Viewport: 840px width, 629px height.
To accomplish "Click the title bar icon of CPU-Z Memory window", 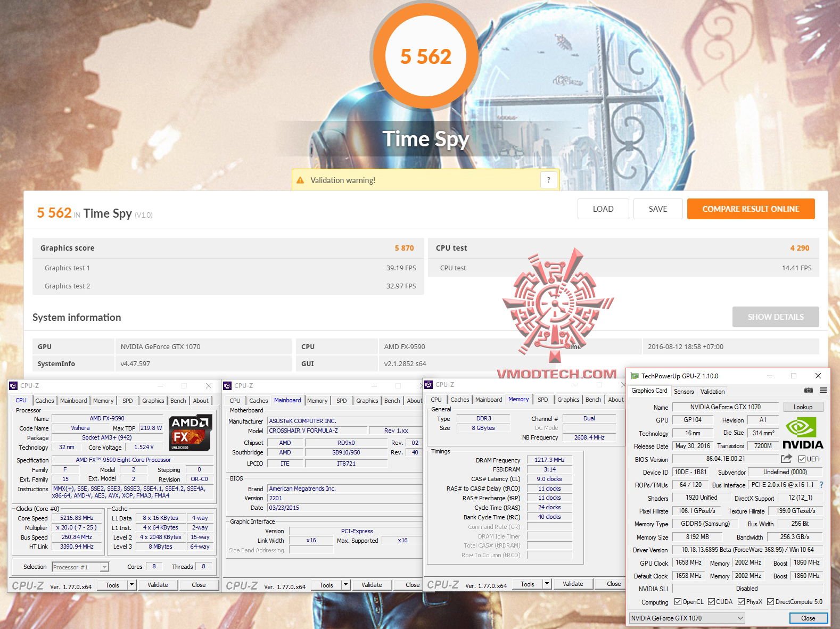I will [x=429, y=385].
